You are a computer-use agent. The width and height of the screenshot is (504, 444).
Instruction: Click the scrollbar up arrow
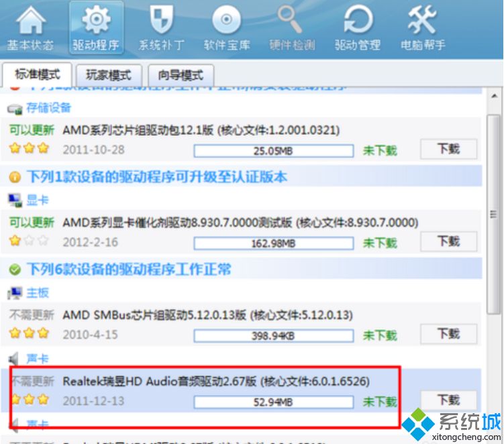[x=494, y=96]
